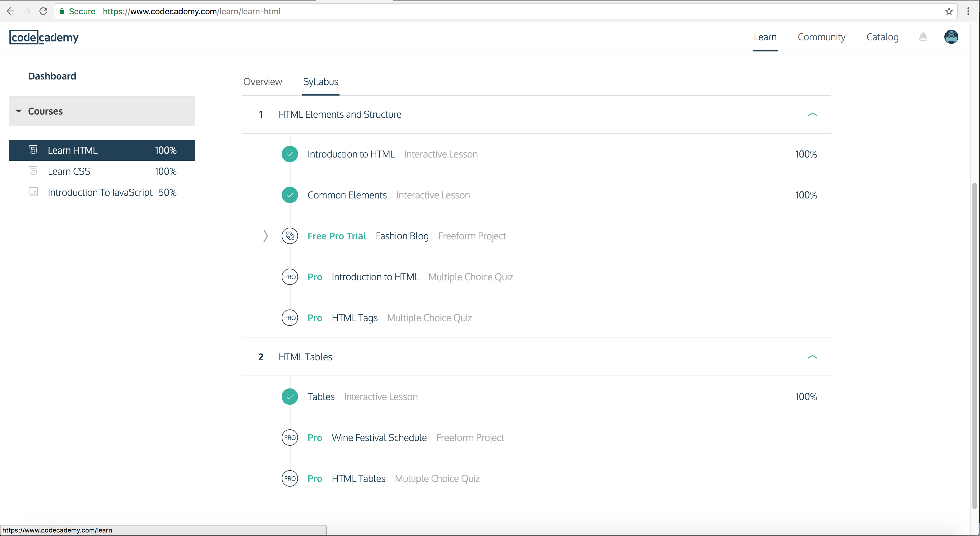Select Learn HTML course in sidebar
Viewport: 980px width, 536px height.
(102, 150)
